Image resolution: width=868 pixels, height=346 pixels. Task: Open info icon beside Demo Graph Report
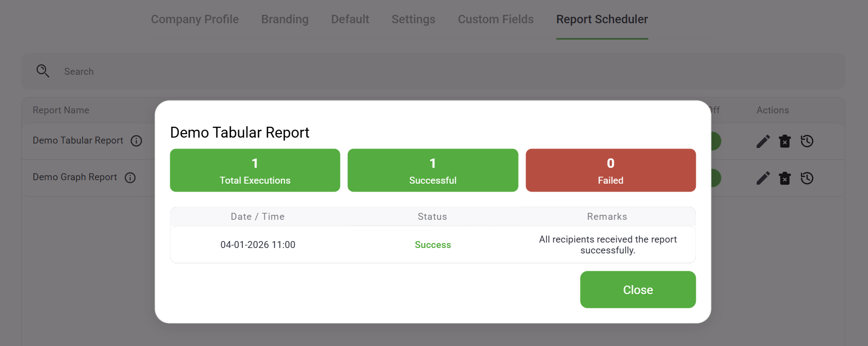130,178
